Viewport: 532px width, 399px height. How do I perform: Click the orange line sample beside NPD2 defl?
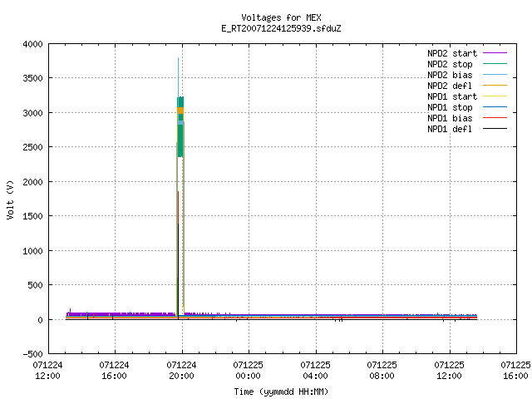(x=495, y=85)
